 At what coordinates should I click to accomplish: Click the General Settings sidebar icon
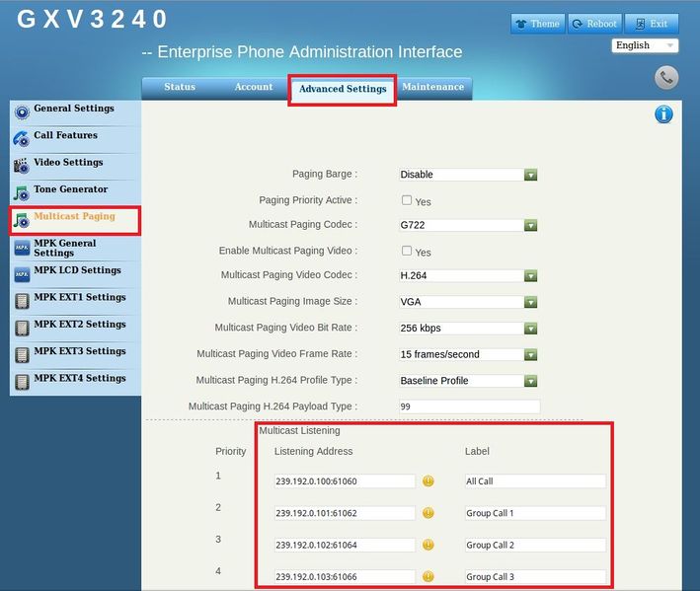point(22,112)
